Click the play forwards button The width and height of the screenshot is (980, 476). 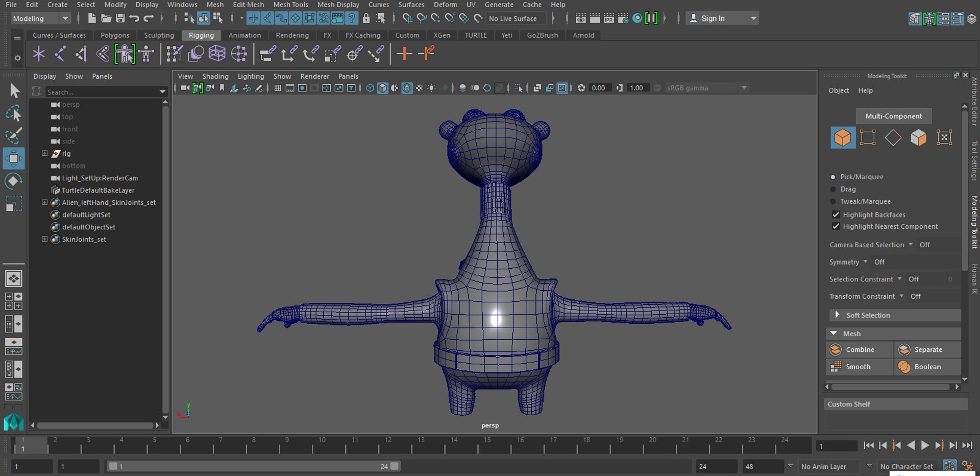click(x=925, y=445)
